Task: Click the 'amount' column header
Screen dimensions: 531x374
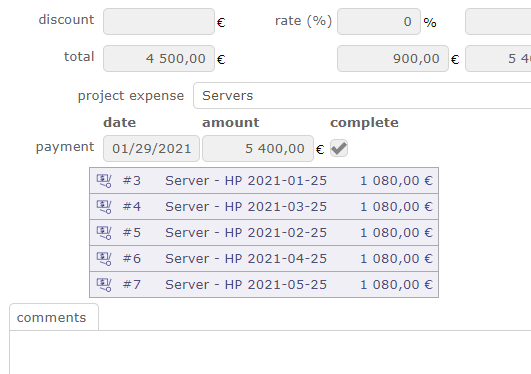Action: pos(231,122)
